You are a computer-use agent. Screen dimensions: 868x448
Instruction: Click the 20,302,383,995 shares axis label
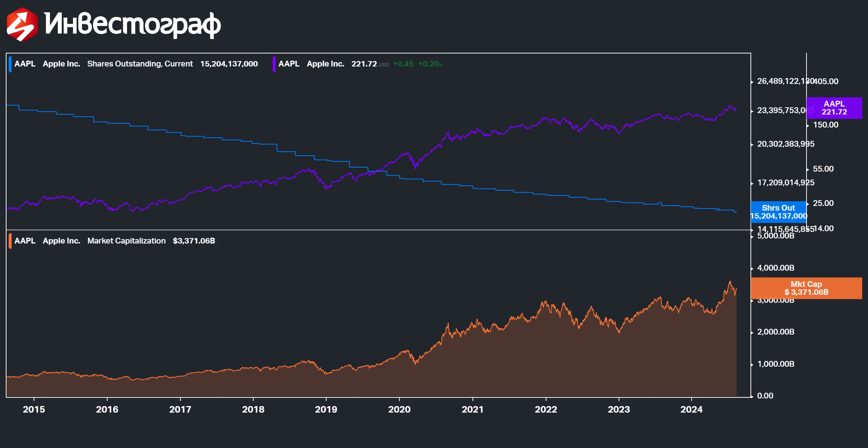[786, 144]
